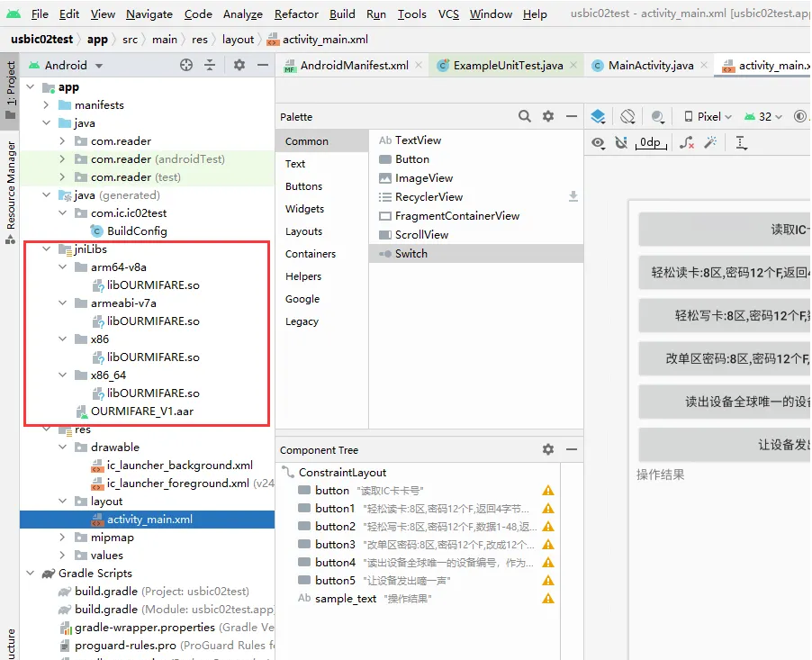Click the night mode icon in design toolbar
This screenshot has width=812, height=660.
coord(658,116)
